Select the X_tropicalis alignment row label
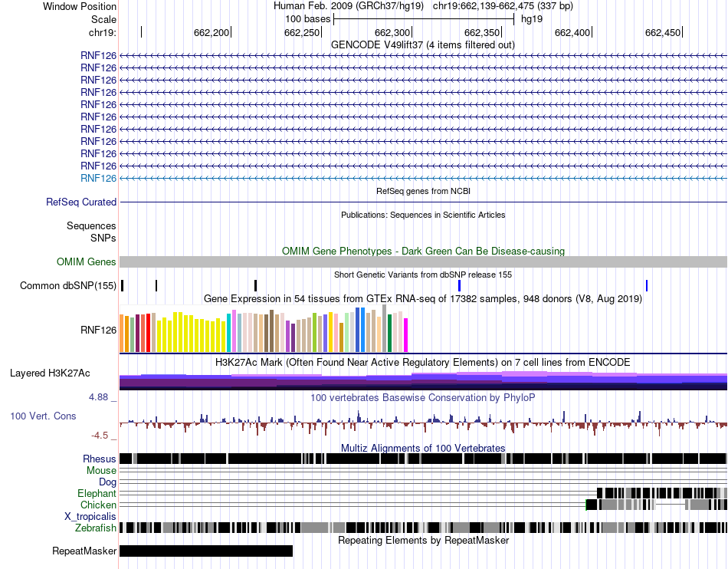Viewport: 728px width, 569px height. point(90,517)
